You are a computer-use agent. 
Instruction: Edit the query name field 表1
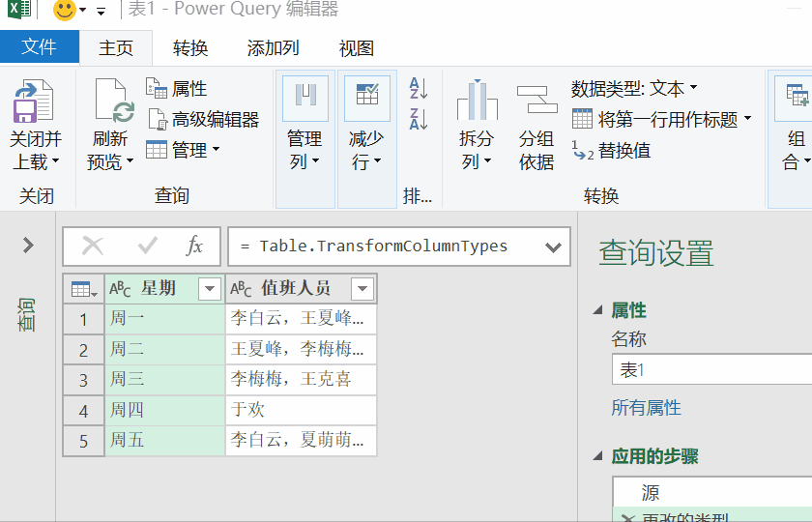coord(712,369)
